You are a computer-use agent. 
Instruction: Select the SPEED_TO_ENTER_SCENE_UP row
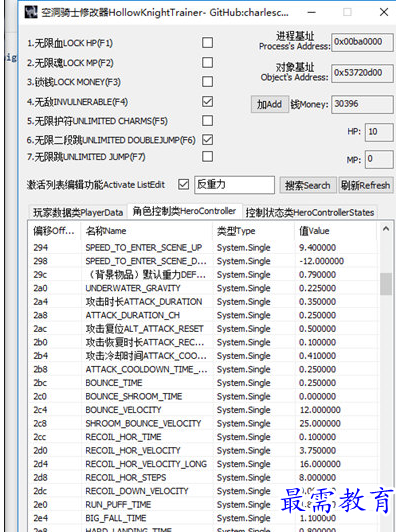pyautogui.click(x=203, y=248)
